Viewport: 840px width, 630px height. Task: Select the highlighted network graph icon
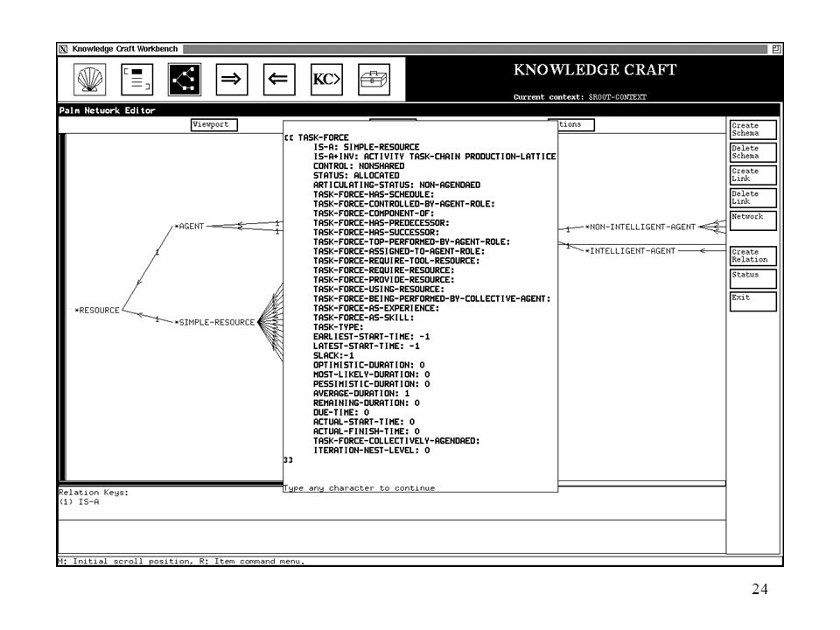(x=185, y=80)
